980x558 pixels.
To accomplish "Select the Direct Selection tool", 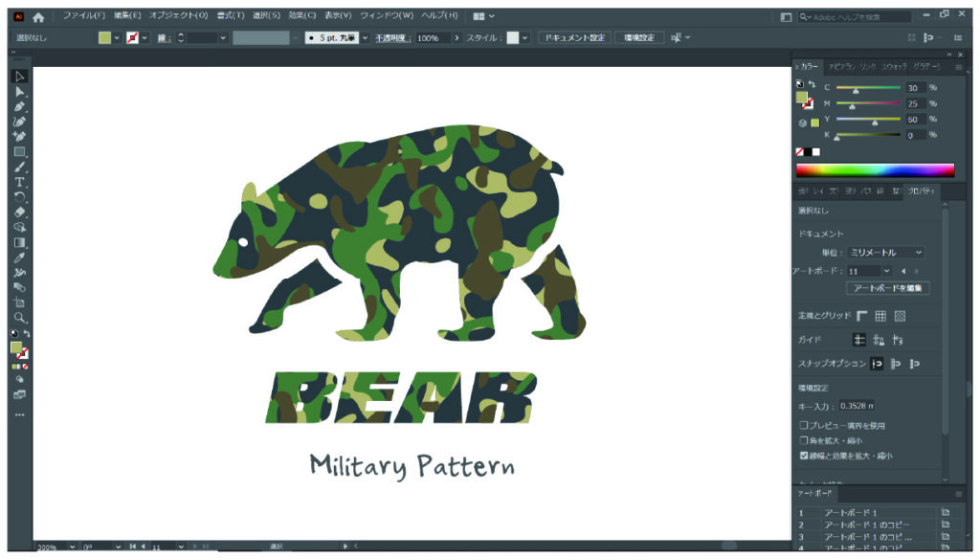I will [19, 92].
